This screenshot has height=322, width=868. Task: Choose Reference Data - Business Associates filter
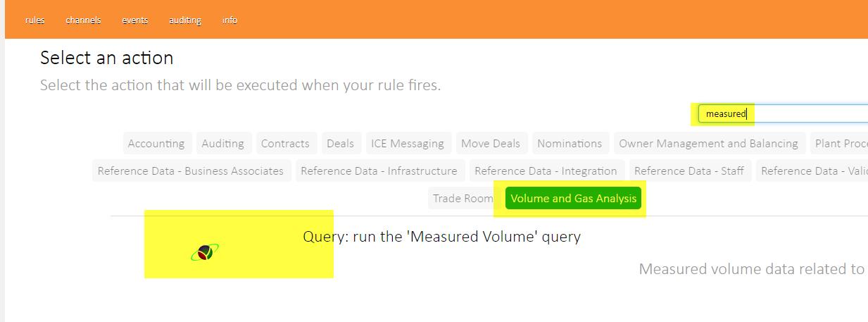tap(191, 171)
